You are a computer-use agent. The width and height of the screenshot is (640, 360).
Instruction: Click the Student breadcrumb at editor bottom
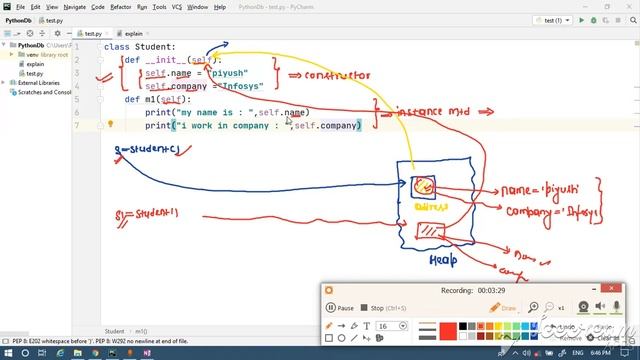click(x=114, y=331)
